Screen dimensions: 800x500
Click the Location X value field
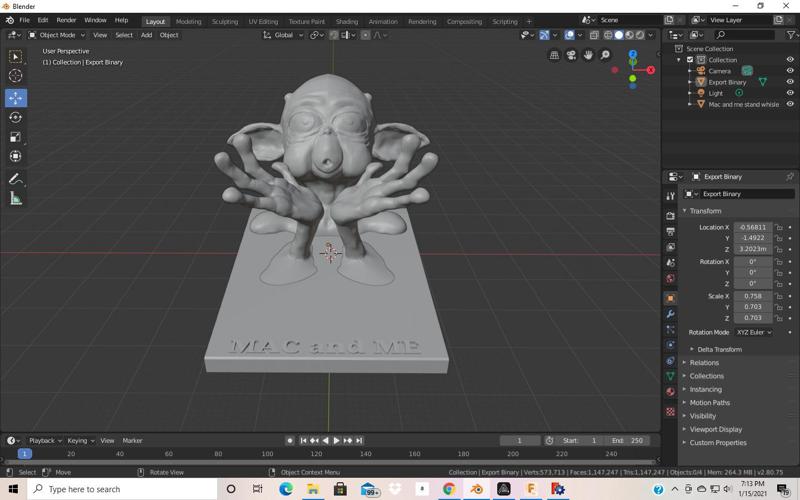[x=752, y=227]
